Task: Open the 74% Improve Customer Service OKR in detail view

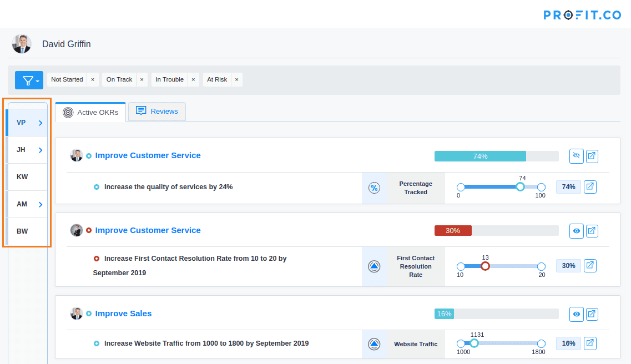Action: (x=592, y=156)
